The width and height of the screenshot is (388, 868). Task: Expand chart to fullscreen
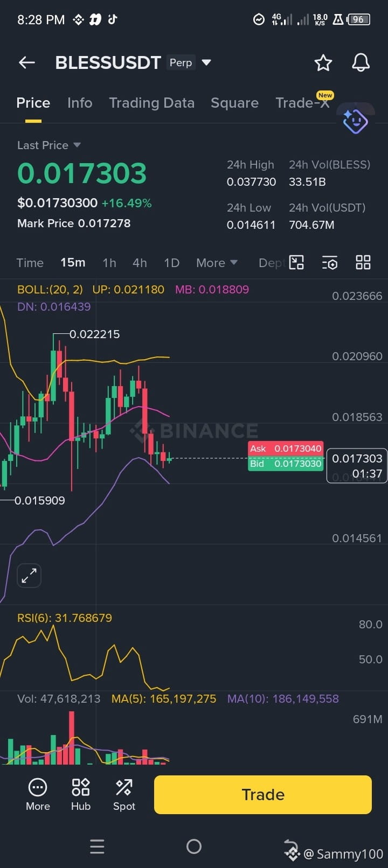click(x=29, y=576)
